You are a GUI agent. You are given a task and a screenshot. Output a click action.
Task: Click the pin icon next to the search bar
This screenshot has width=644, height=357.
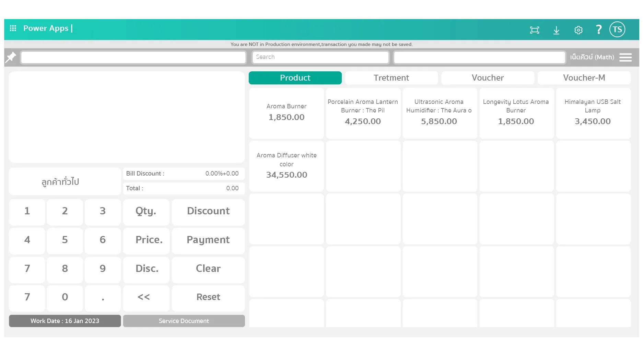pyautogui.click(x=11, y=57)
